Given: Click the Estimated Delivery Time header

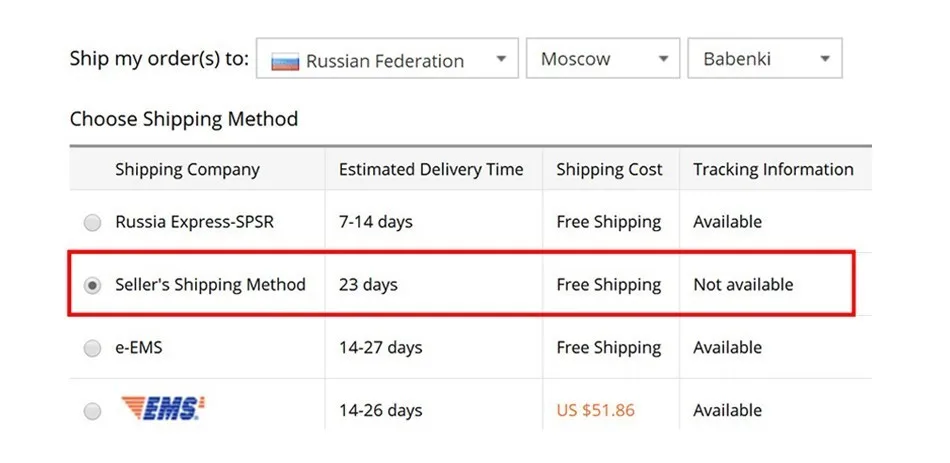Looking at the screenshot, I should [x=431, y=169].
